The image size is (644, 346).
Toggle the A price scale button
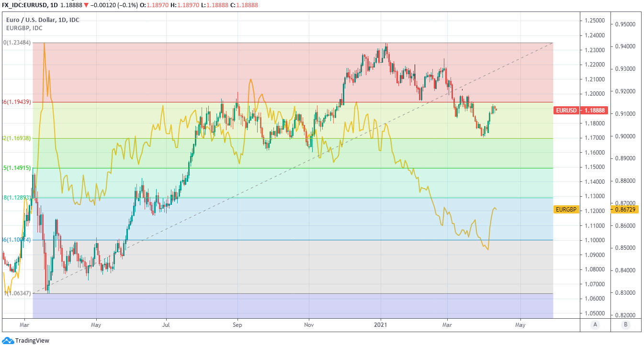[x=595, y=324]
